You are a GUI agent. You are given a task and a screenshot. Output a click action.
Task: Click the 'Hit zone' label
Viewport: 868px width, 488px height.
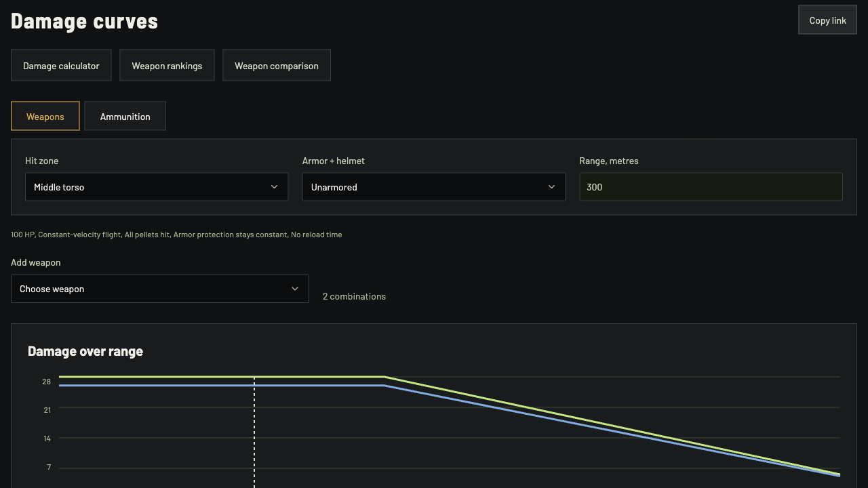click(42, 161)
